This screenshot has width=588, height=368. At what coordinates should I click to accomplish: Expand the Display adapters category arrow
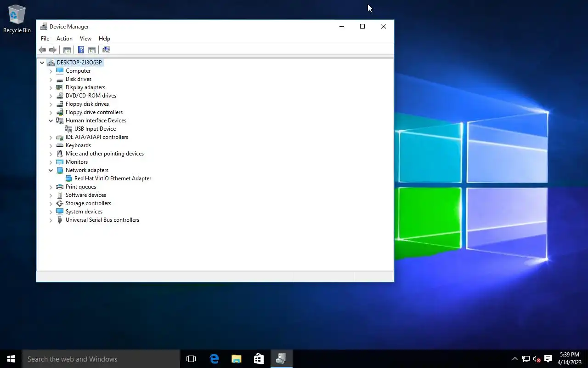(x=51, y=87)
